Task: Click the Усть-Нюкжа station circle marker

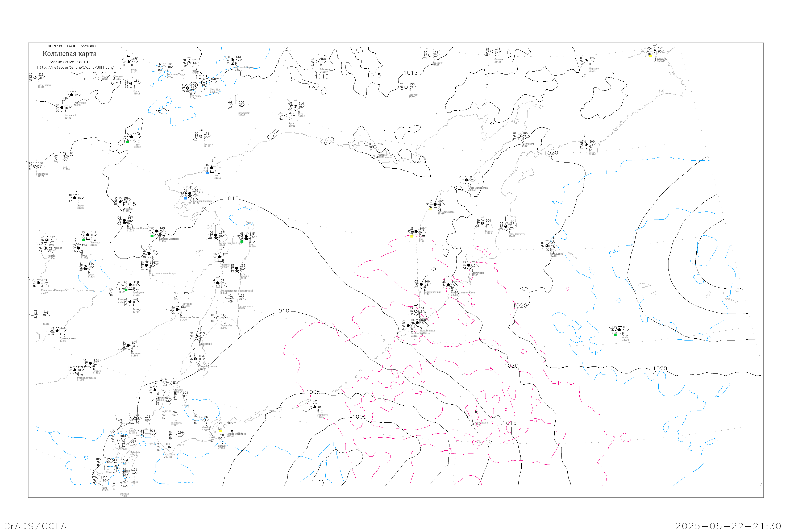Action: tap(35, 77)
